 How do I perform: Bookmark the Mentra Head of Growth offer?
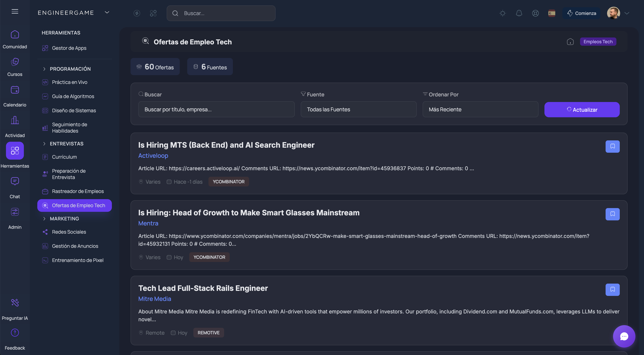(612, 214)
